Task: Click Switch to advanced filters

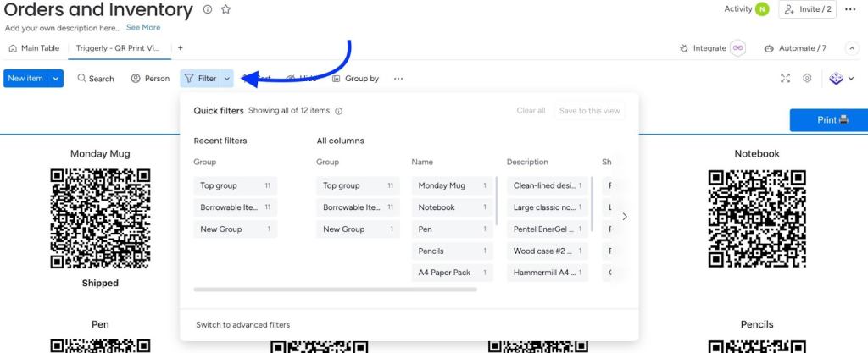Action: 242,324
